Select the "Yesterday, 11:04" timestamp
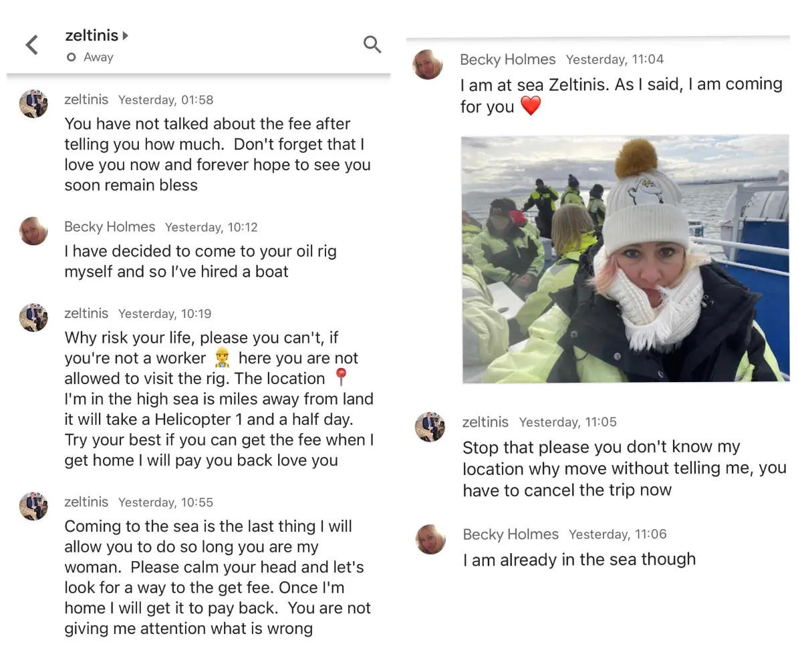This screenshot has width=798, height=672. tap(615, 59)
